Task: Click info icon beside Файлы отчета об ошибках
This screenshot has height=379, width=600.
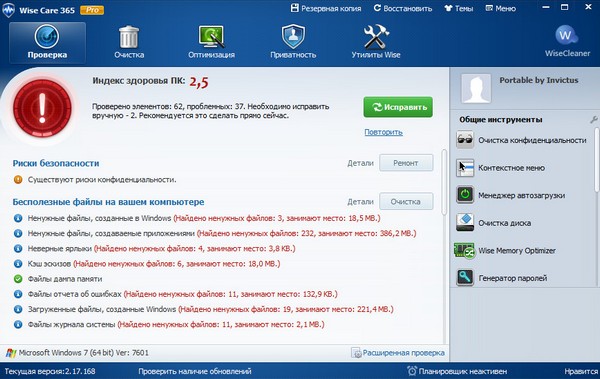Action: pyautogui.click(x=18, y=294)
